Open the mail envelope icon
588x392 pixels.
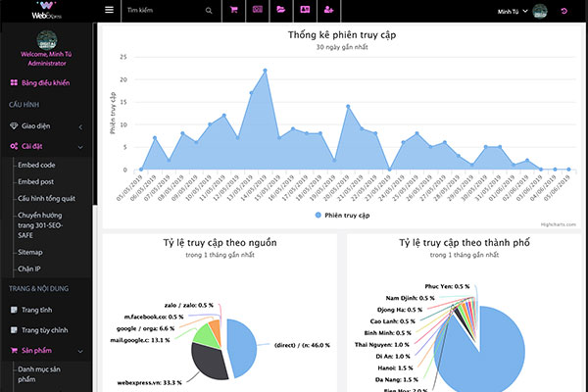click(257, 10)
